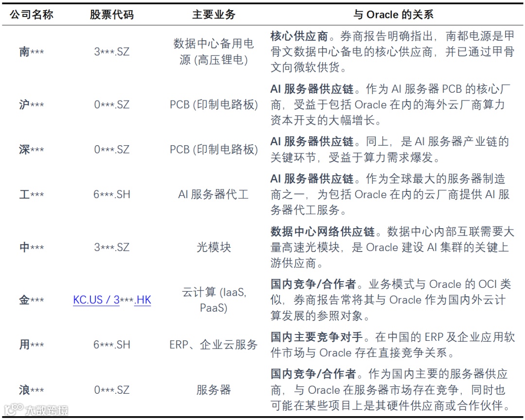Select bold 国内竞争/合作者 in 金*** row

tap(314, 284)
